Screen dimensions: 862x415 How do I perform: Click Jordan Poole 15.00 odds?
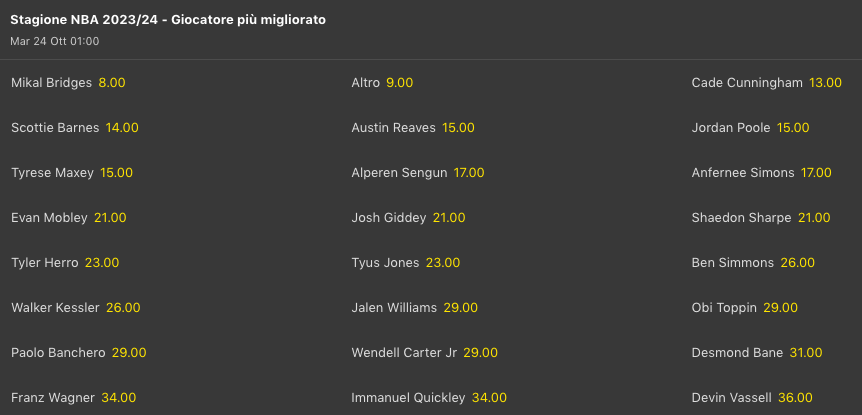point(793,128)
